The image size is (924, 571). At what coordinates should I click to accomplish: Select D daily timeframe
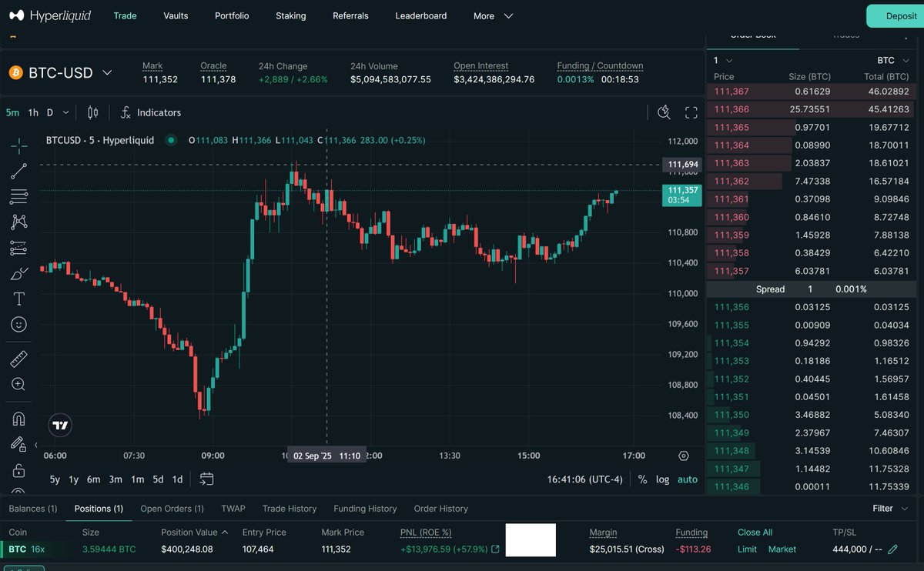pos(50,112)
